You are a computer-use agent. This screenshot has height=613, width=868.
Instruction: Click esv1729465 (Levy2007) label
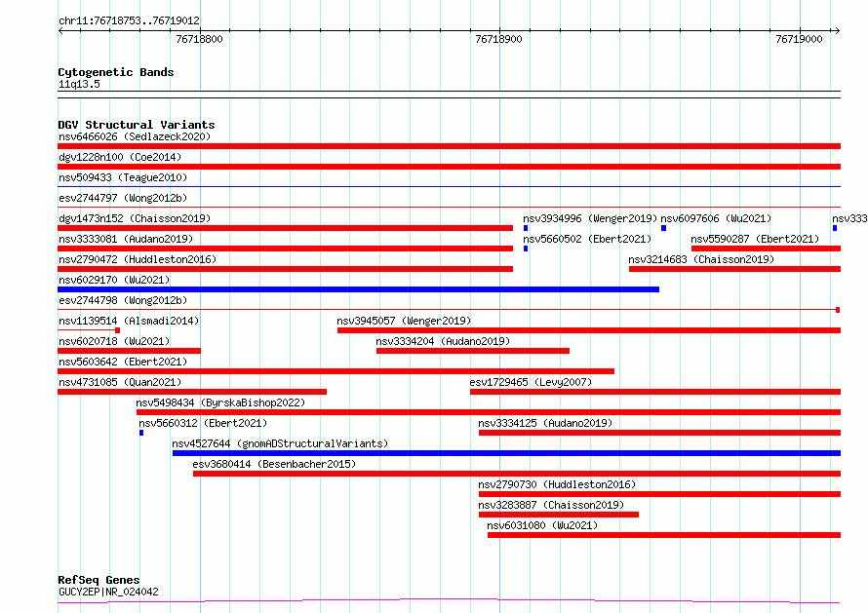point(531,382)
